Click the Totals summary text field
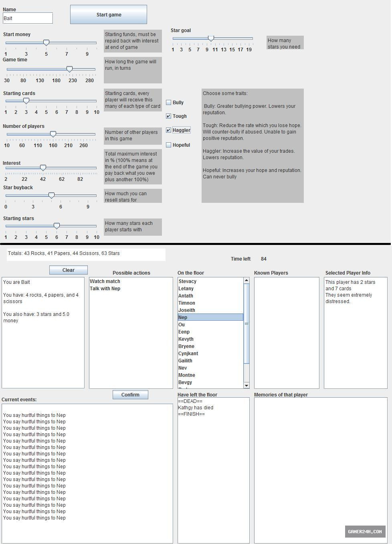Viewport: 392px width, 544px height. pos(86,255)
